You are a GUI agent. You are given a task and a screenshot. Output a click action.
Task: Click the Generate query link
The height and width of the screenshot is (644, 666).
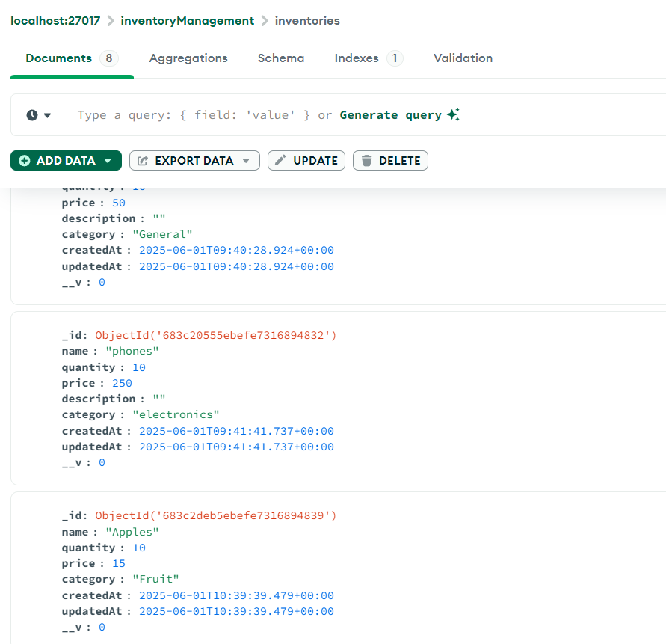[x=390, y=115]
